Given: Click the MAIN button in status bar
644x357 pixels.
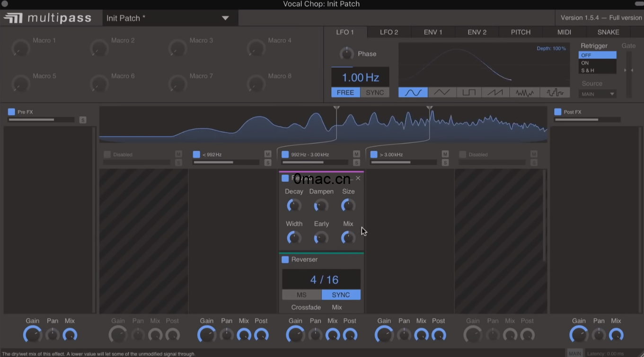Looking at the screenshot, I should pyautogui.click(x=575, y=353).
